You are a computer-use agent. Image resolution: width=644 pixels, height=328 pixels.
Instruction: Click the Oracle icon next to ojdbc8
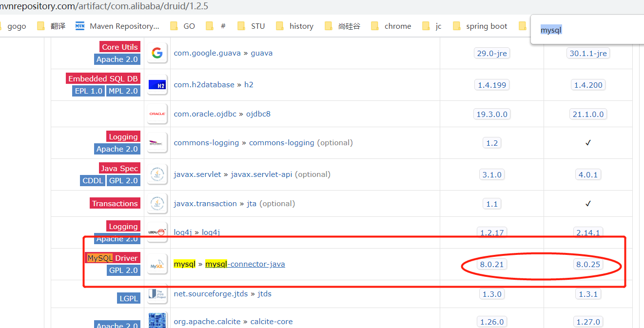point(156,114)
